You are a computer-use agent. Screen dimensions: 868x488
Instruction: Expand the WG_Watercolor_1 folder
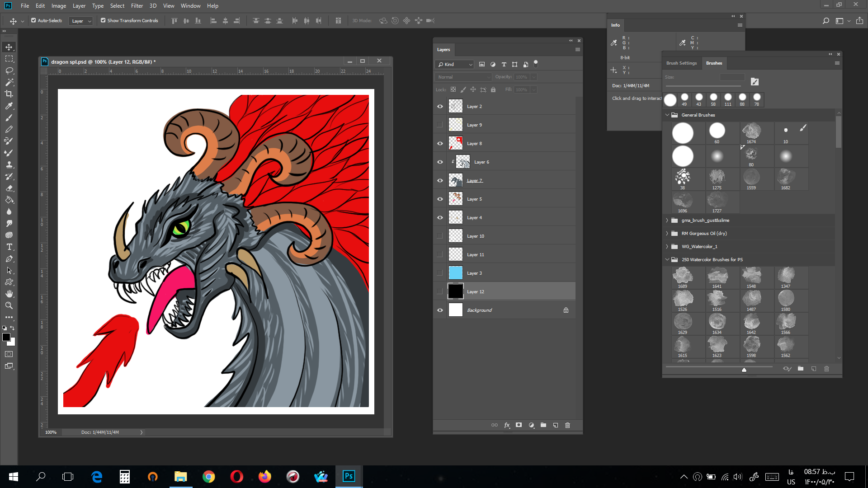click(x=667, y=247)
